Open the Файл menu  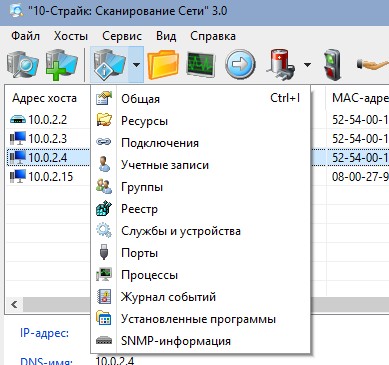tap(25, 36)
